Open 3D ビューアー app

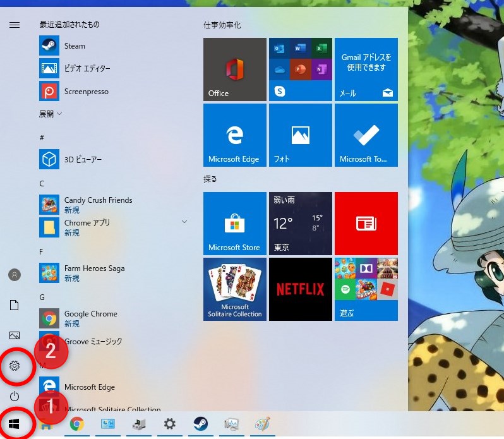[x=112, y=159]
